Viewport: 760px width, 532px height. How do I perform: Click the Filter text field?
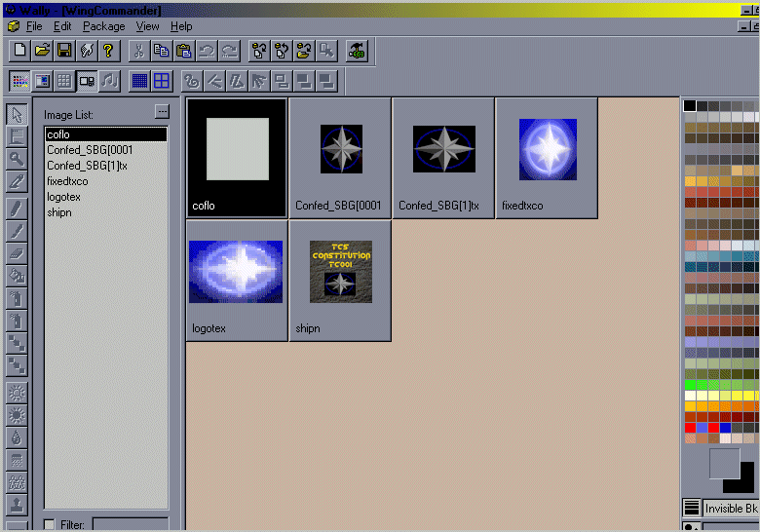coord(131,525)
